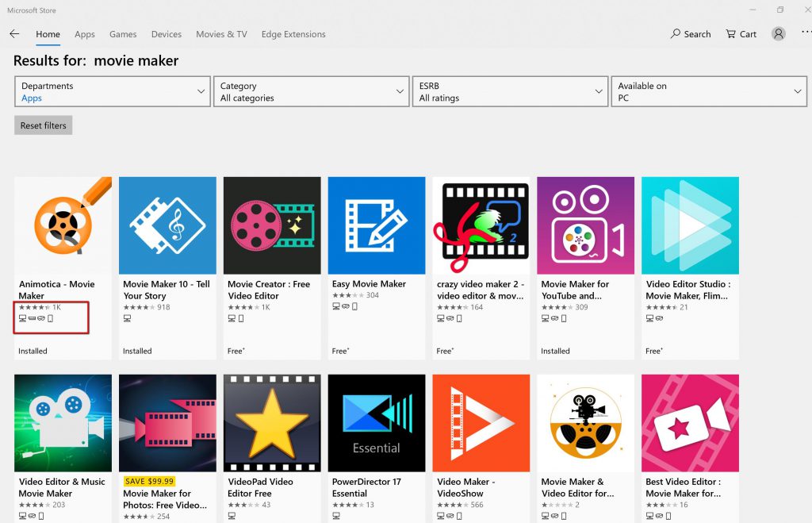Expand the Available on dropdown
This screenshot has height=523, width=812.
pos(708,90)
